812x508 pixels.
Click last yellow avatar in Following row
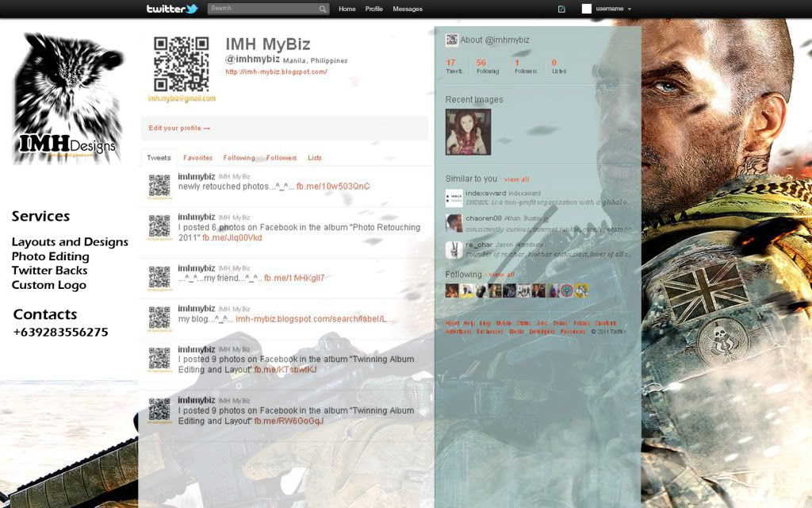click(x=581, y=291)
